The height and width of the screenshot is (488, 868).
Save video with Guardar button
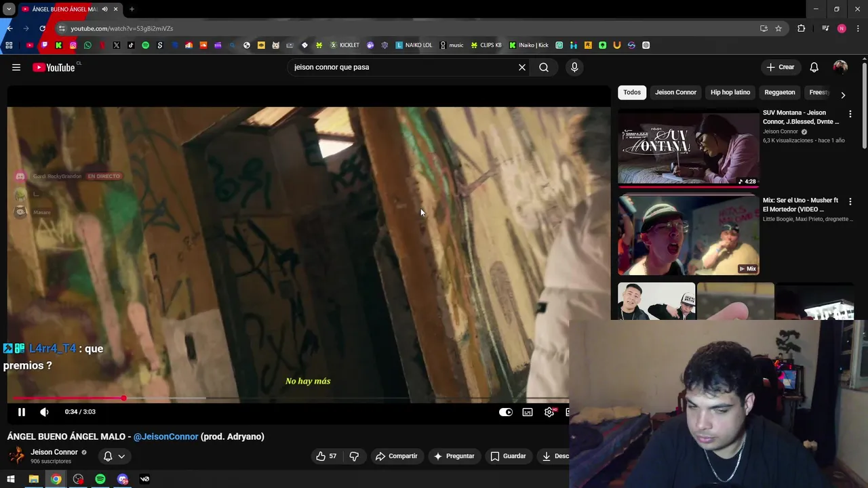pyautogui.click(x=509, y=456)
